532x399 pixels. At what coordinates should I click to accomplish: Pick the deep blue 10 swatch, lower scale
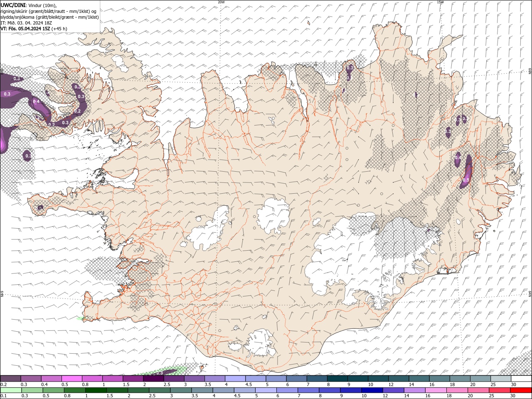(x=372, y=390)
